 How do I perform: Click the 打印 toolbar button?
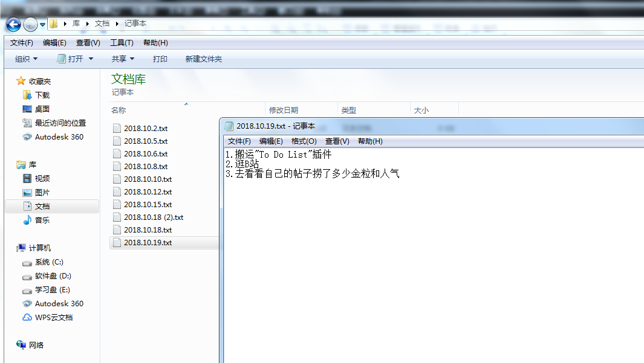[x=160, y=59]
